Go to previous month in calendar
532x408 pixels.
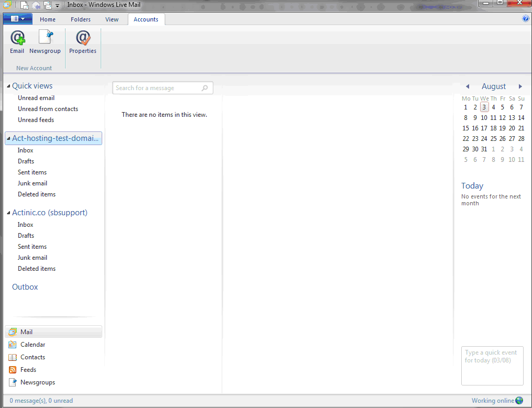point(468,86)
